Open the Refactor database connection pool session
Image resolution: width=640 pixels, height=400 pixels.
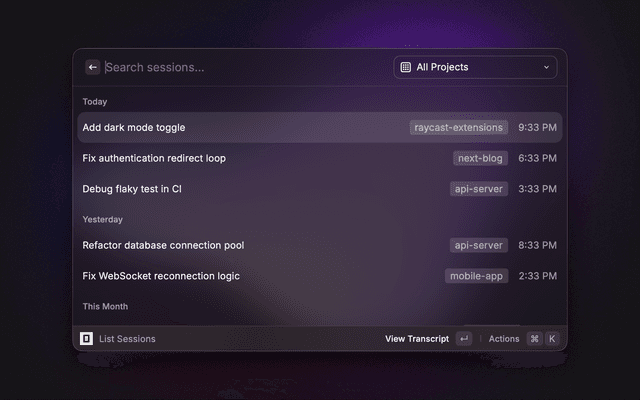[x=320, y=245]
